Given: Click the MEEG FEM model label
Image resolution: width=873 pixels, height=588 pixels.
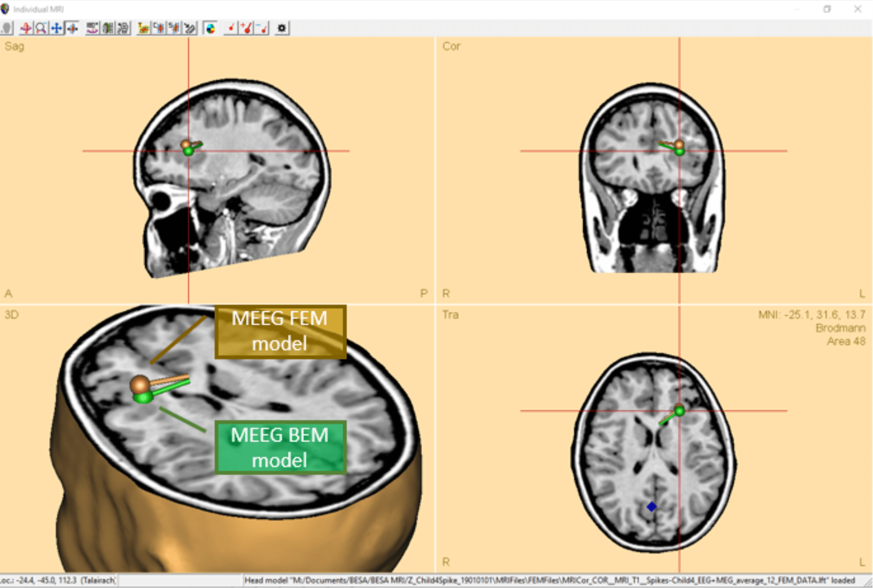Looking at the screenshot, I should [280, 332].
